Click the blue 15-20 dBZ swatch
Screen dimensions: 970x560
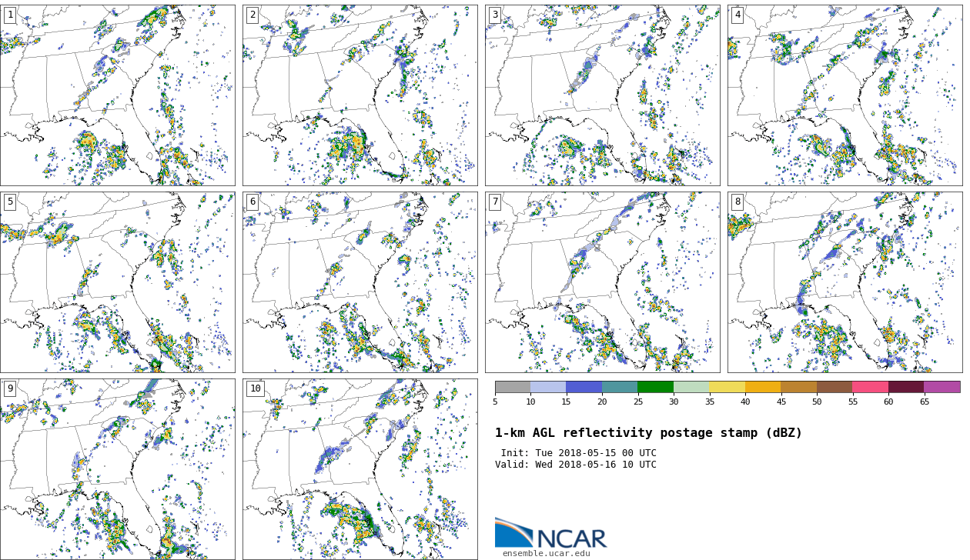pos(584,387)
